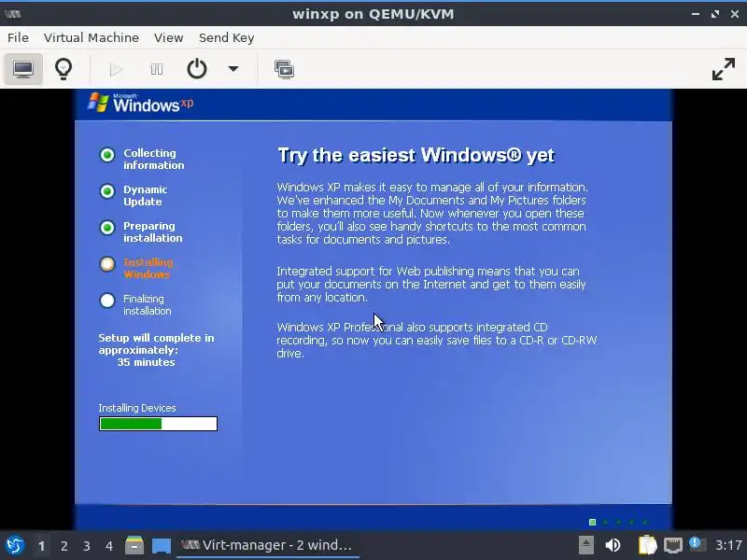Open the Send Key menu
Screen dimensions: 747x560
[226, 37]
